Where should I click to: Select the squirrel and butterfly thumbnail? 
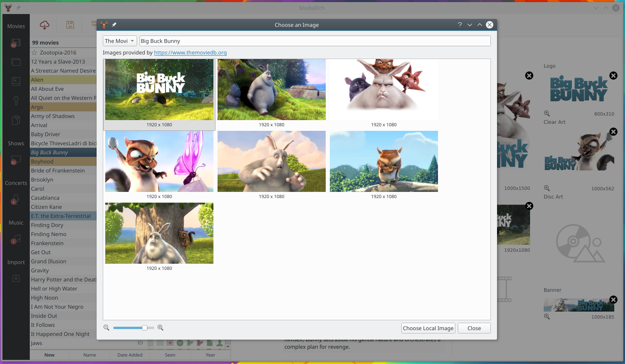159,161
